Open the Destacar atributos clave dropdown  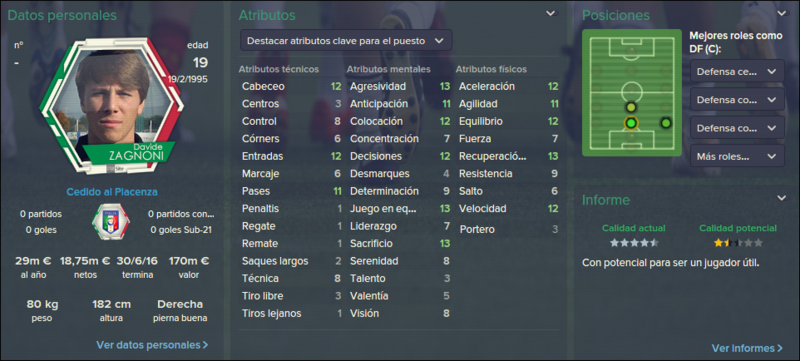pyautogui.click(x=346, y=41)
